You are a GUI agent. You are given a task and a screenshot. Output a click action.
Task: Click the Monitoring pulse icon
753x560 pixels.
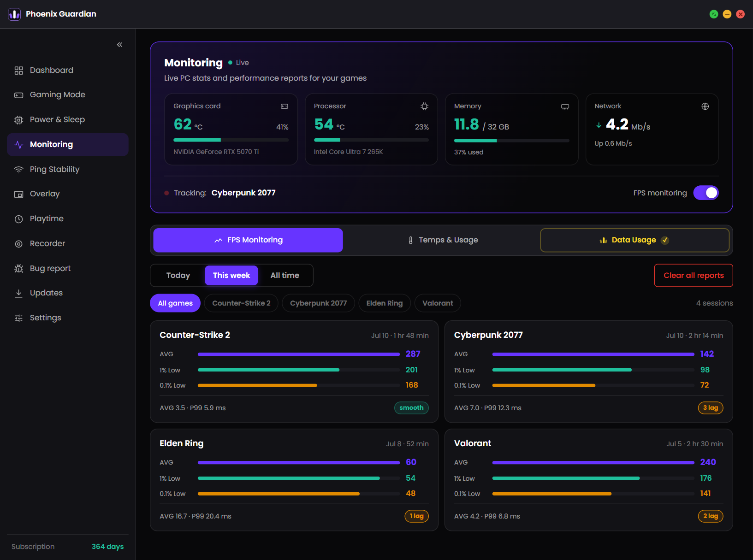point(18,145)
